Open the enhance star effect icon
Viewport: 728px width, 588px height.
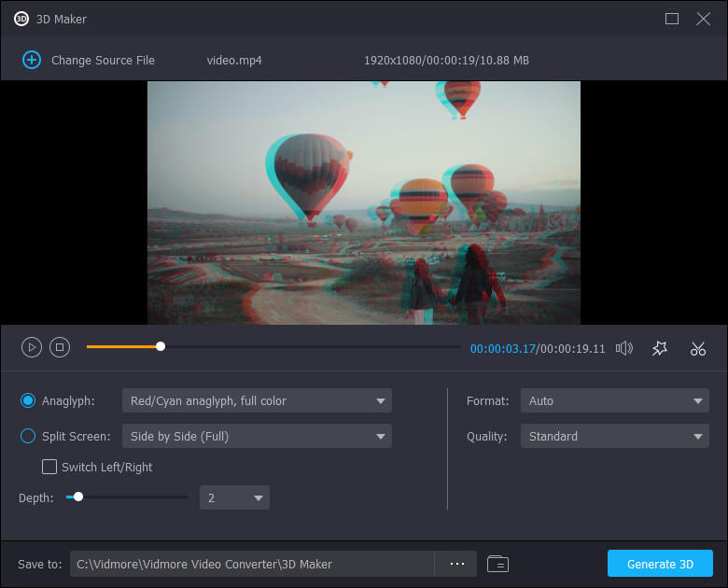click(x=660, y=348)
